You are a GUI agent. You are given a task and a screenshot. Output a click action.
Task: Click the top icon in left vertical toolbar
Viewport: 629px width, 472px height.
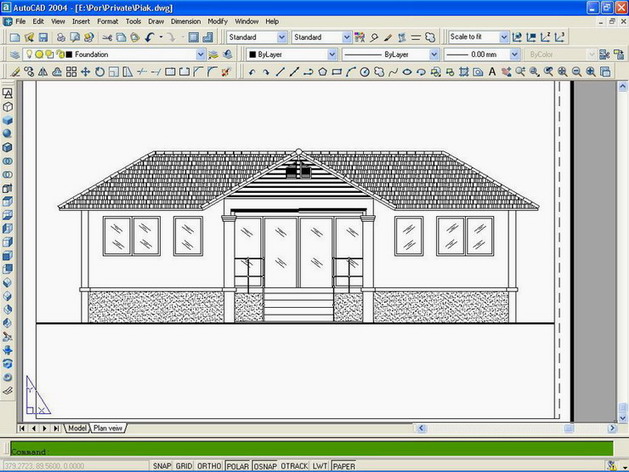pyautogui.click(x=8, y=91)
